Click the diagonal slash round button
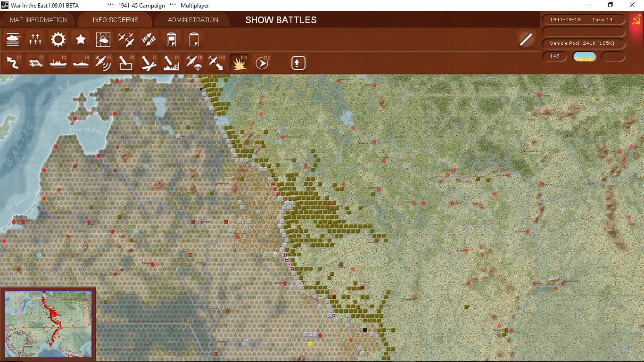This screenshot has height=362, width=644. pos(526,40)
